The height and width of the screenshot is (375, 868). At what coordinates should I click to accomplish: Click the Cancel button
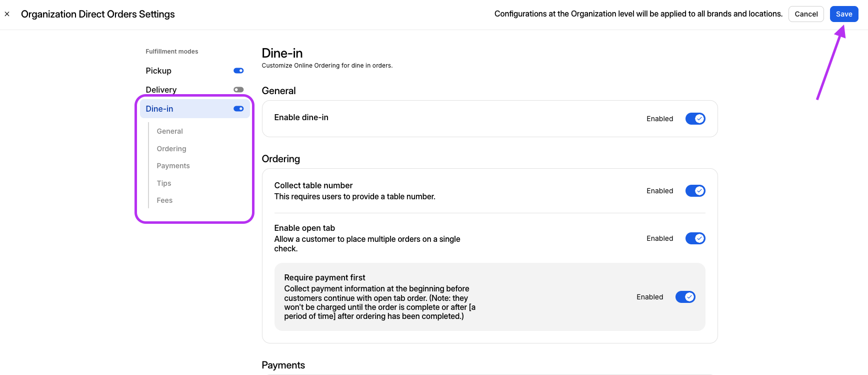[806, 14]
